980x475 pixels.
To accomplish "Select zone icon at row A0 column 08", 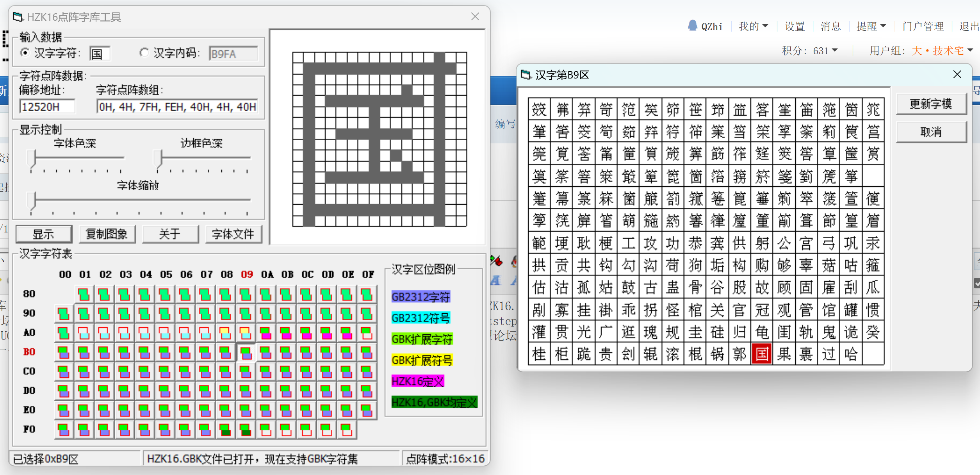I will click(x=225, y=333).
